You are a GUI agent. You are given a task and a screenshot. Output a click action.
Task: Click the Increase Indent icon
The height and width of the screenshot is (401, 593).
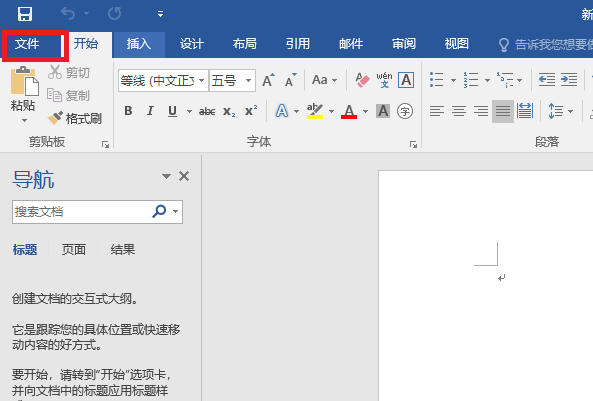(x=569, y=80)
